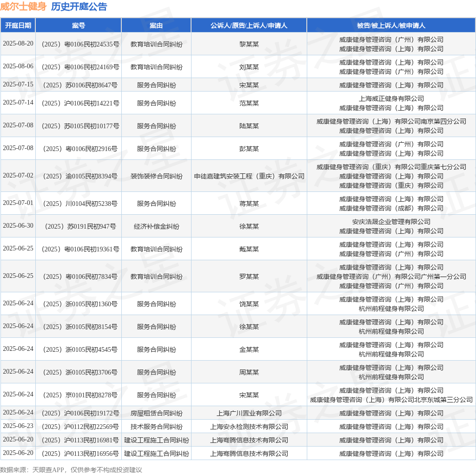Click case number 浙0105民初3706号
The height and width of the screenshot is (474, 476).
[80, 372]
